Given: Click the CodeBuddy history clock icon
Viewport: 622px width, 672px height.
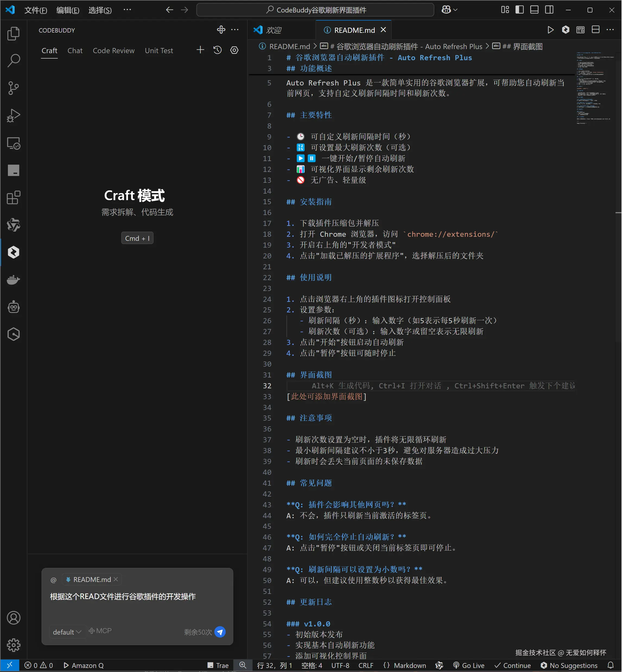Looking at the screenshot, I should (x=218, y=50).
